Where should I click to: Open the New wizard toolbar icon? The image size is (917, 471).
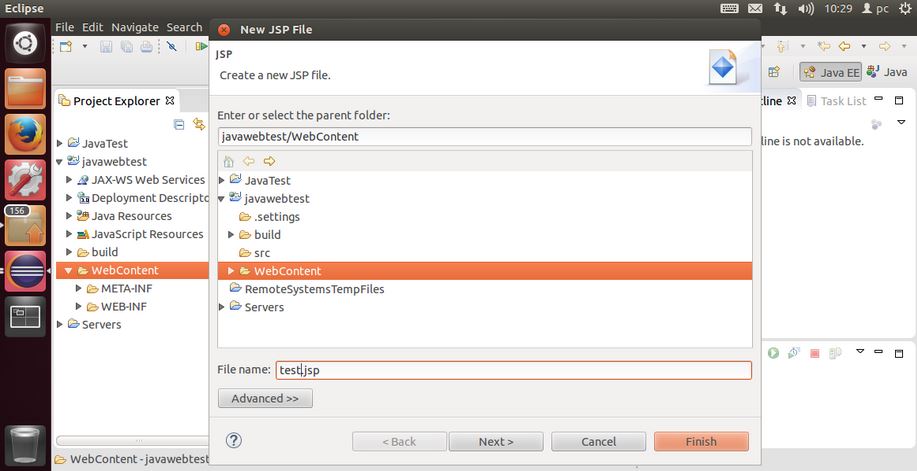[x=66, y=46]
